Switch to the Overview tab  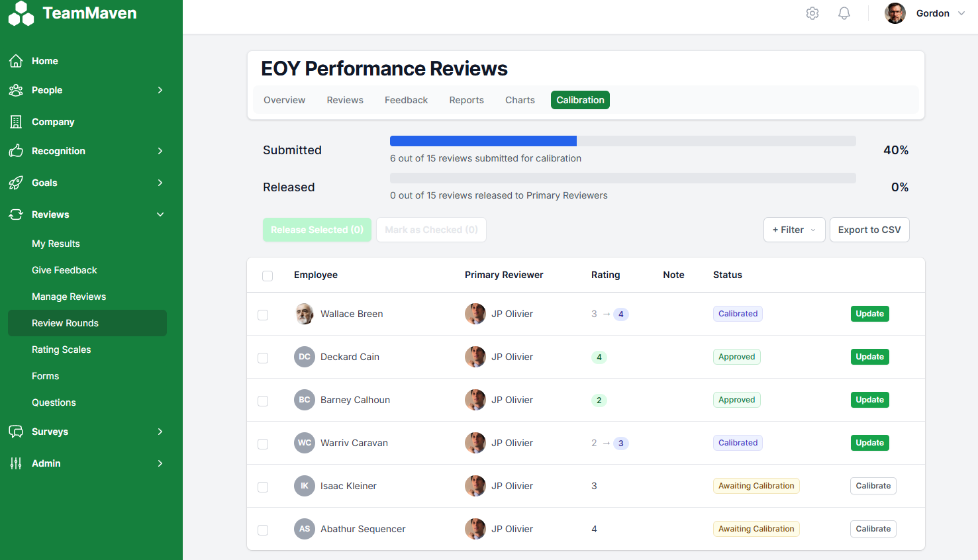pos(285,100)
